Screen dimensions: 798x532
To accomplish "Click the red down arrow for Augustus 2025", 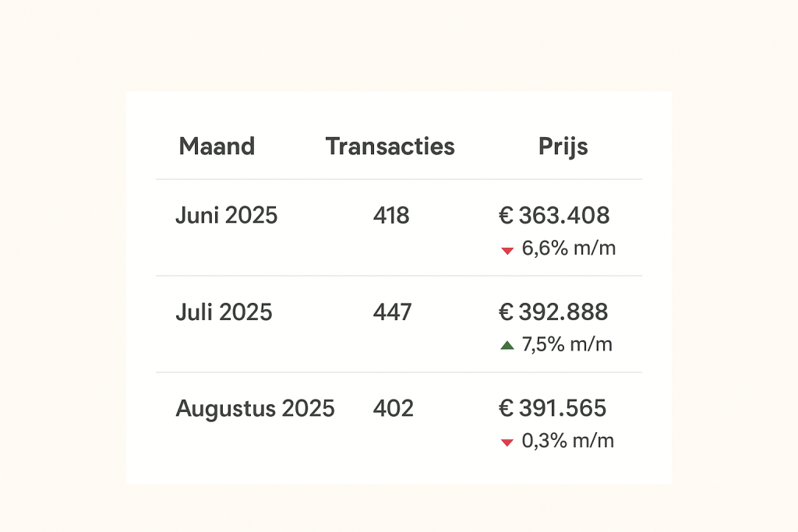I will pos(507,442).
